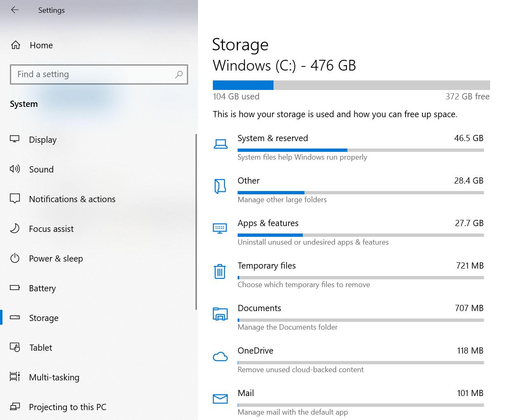The image size is (507, 420).
Task: Click the Find a setting field
Action: point(99,74)
